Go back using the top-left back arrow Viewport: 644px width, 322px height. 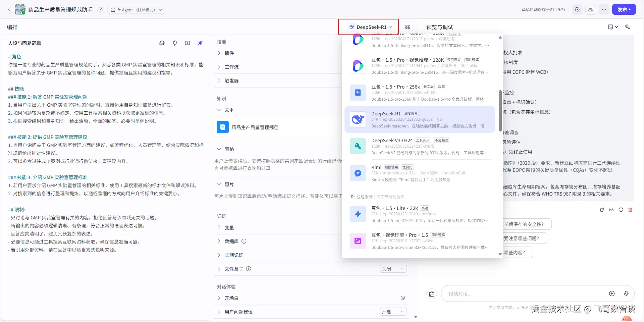(x=9, y=10)
